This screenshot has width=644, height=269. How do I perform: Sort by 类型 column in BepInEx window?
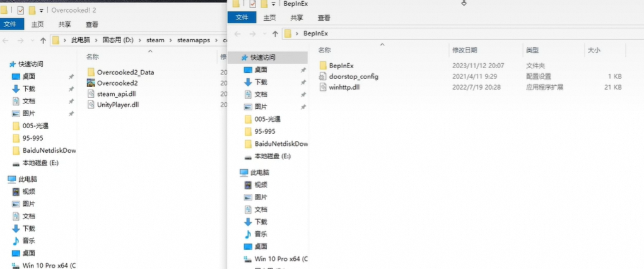(x=532, y=51)
